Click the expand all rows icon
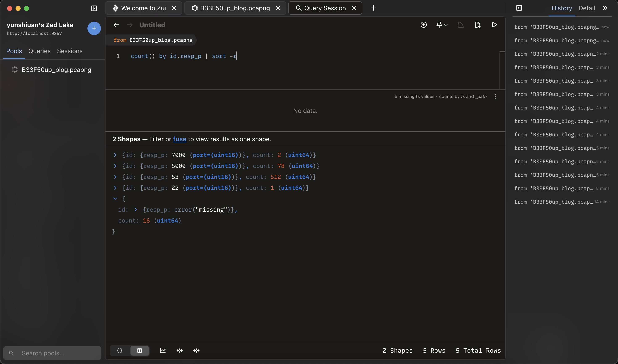The image size is (618, 364). tap(180, 351)
